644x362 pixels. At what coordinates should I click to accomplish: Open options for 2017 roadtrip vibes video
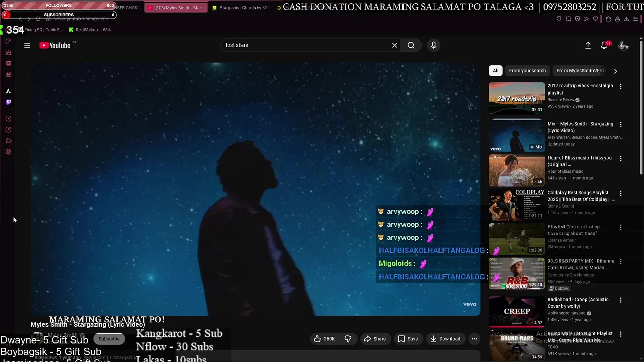pos(621,86)
